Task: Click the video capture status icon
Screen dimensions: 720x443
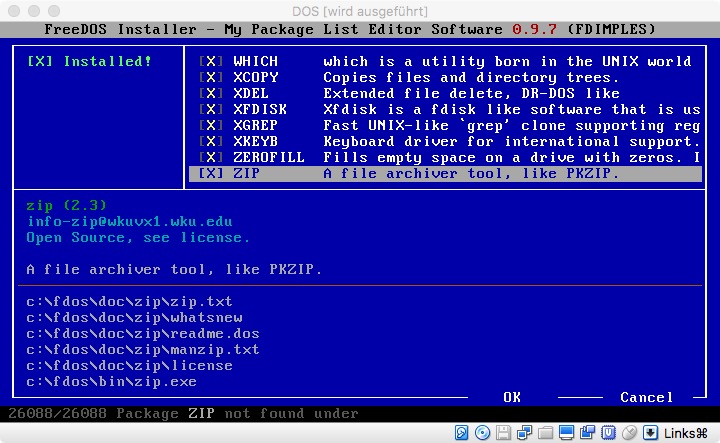Action: [587, 432]
